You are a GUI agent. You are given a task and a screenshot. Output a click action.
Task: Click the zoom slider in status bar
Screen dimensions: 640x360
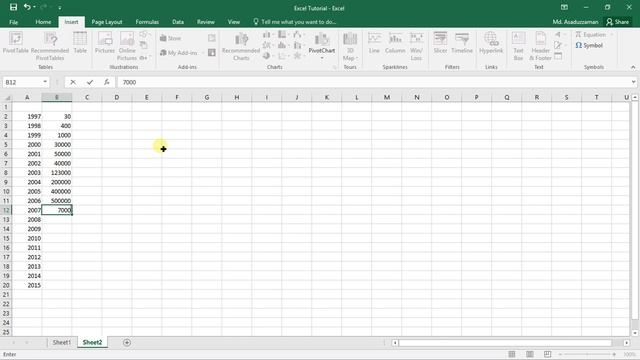(x=587, y=354)
